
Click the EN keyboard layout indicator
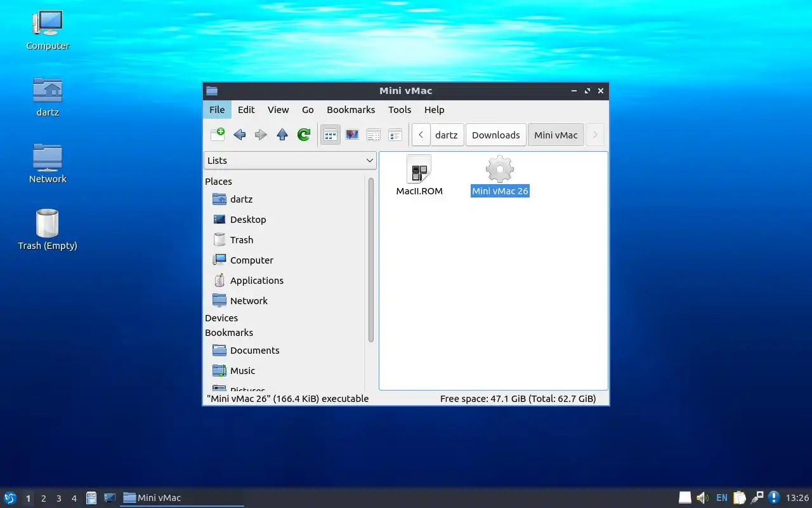tap(722, 498)
